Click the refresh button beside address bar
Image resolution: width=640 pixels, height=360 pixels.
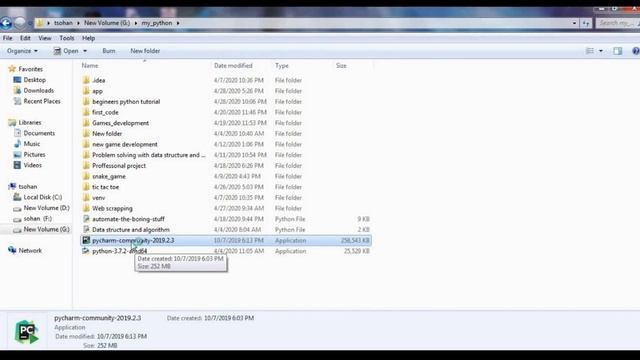tap(586, 23)
